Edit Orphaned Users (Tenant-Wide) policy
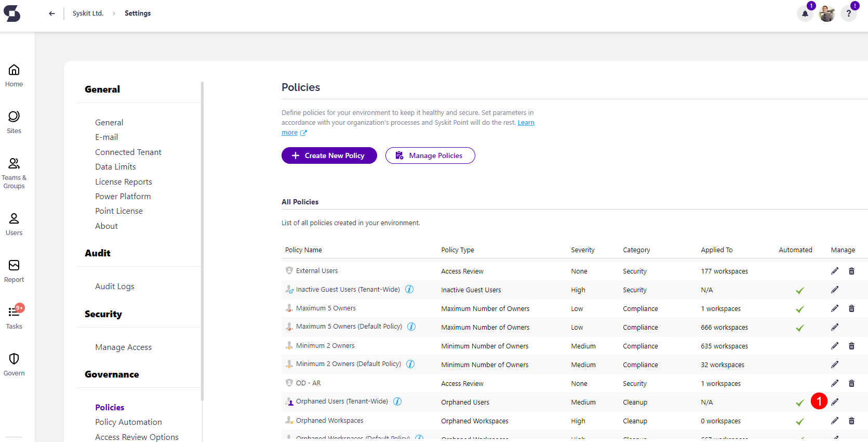 835,402
